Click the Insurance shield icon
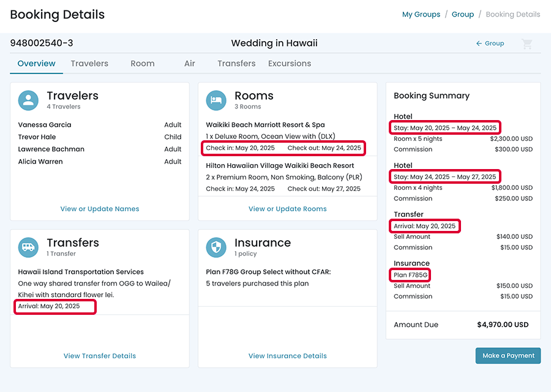Viewport: 551px width, 392px height. [216, 247]
